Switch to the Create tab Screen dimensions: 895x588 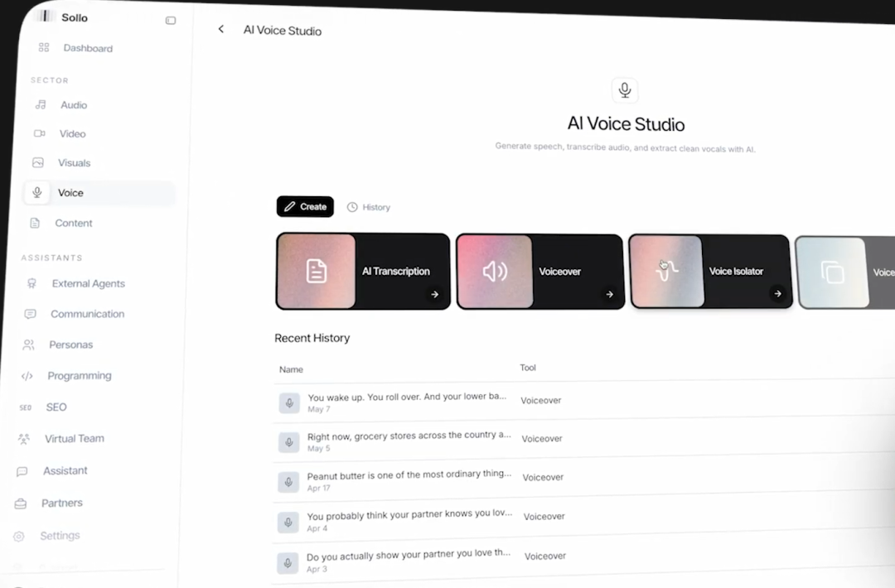point(305,206)
